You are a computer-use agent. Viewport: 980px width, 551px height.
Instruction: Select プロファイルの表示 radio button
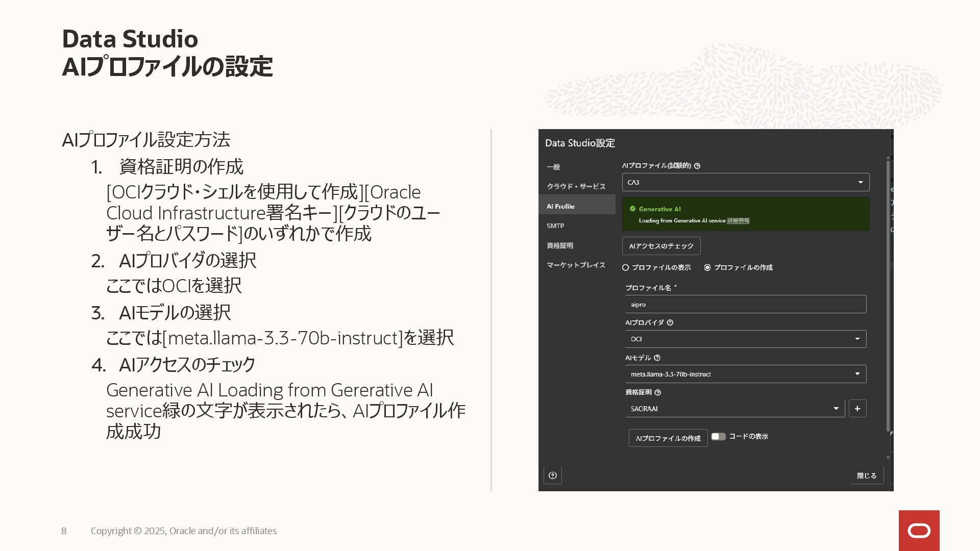(x=625, y=267)
